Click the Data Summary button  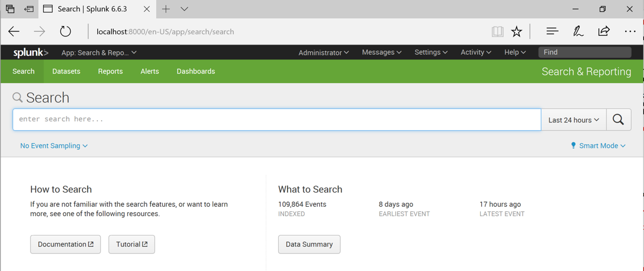[309, 244]
